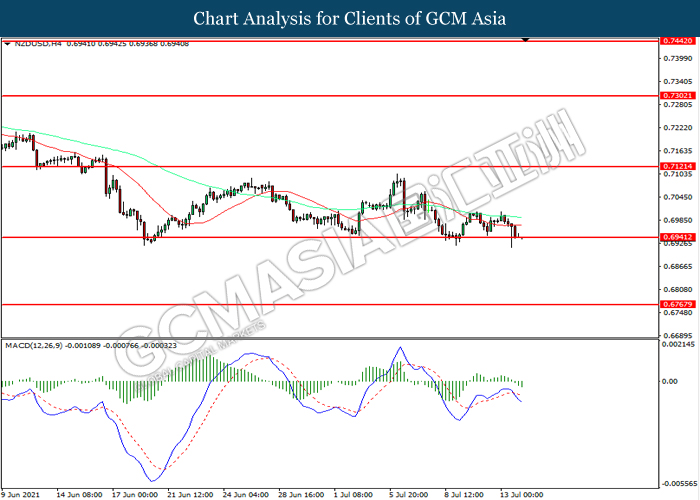Click the 0.69850 price scale label
700x500 pixels.
pyautogui.click(x=678, y=220)
